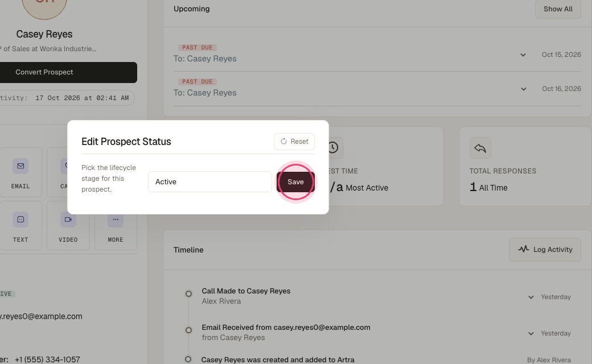Click the Email envelope icon

[20, 166]
